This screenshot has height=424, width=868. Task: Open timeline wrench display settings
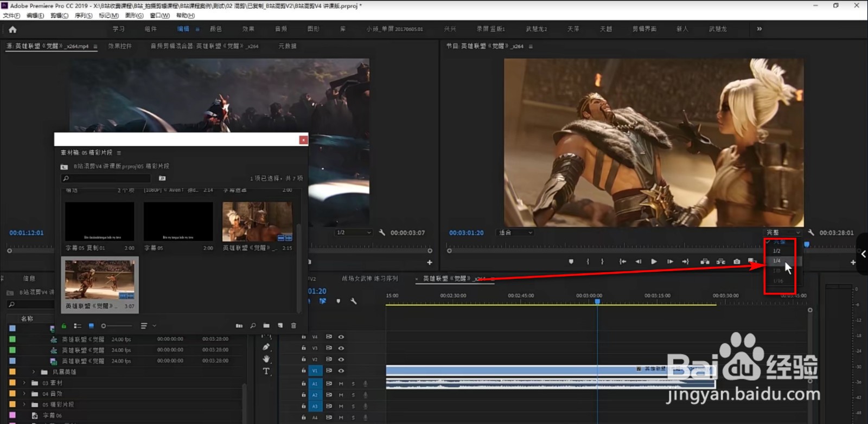coord(353,301)
